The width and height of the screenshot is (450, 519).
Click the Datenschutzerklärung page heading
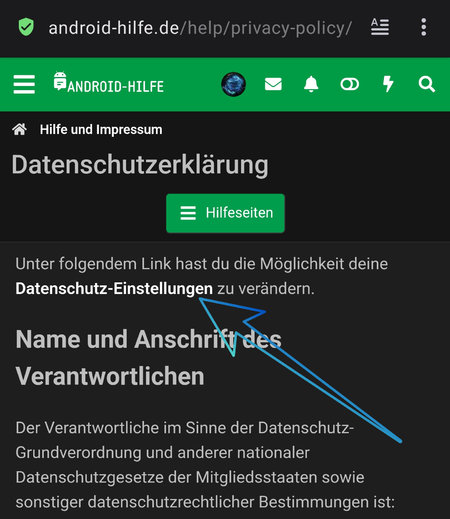coord(140,165)
